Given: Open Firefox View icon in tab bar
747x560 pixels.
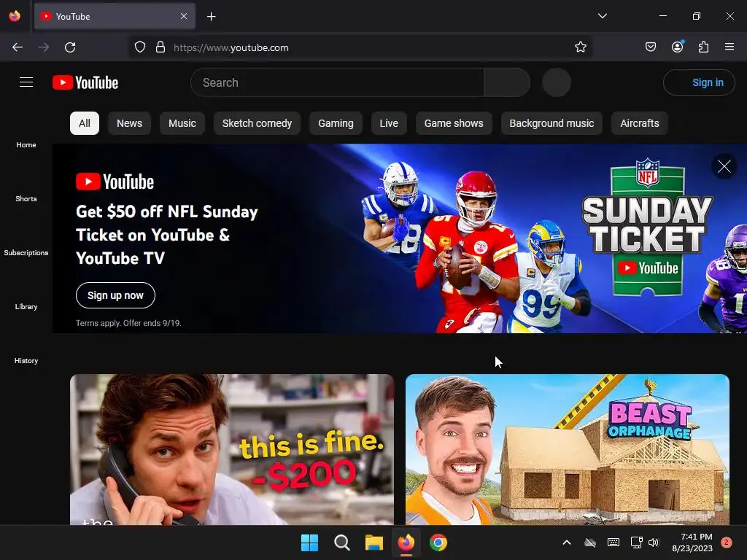Looking at the screenshot, I should coord(15,16).
